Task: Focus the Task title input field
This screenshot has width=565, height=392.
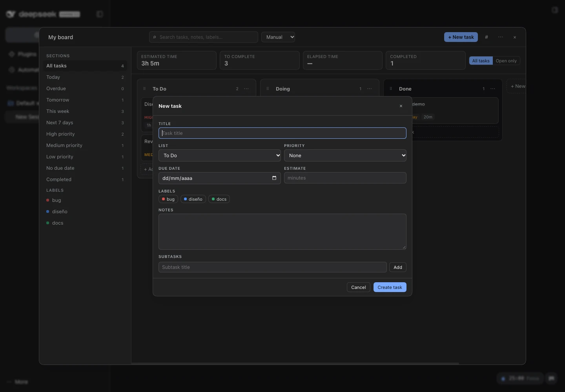Action: coord(282,133)
